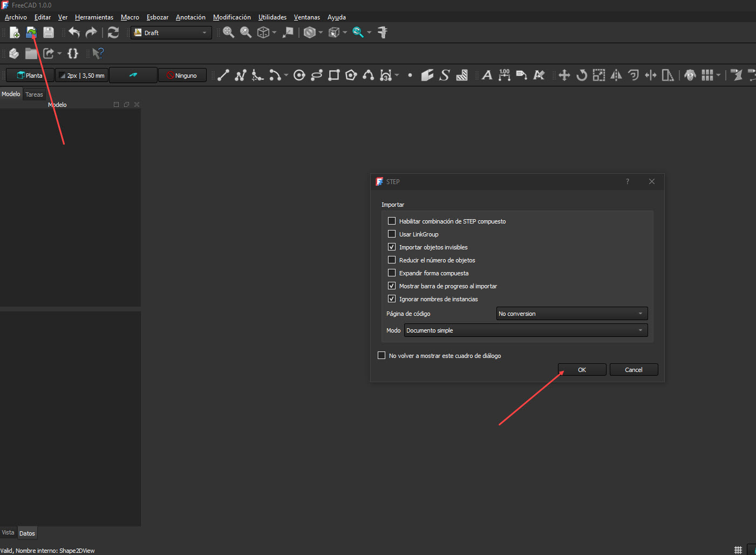Viewport: 756px width, 555px height.
Task: Switch to the Tareas tab
Action: point(34,94)
